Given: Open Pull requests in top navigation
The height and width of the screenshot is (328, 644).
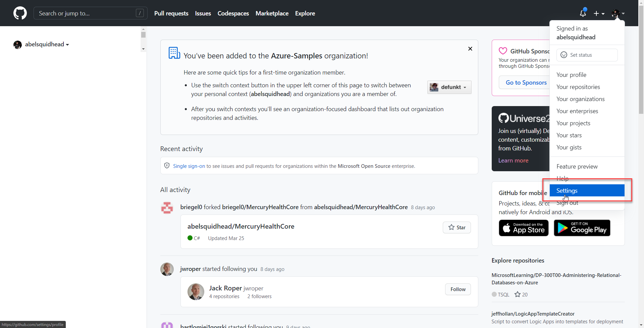Looking at the screenshot, I should coord(171,13).
